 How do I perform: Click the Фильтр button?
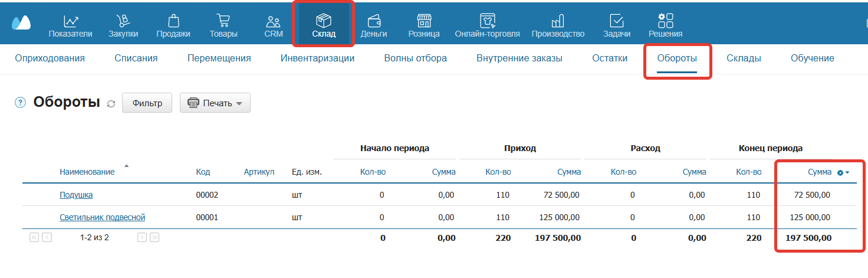pos(147,103)
